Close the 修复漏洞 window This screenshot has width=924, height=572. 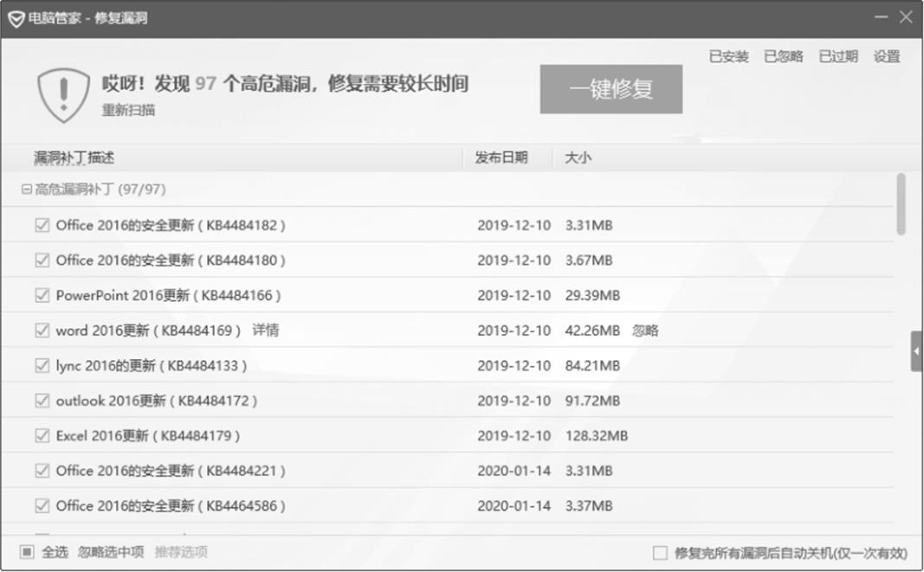coord(906,17)
